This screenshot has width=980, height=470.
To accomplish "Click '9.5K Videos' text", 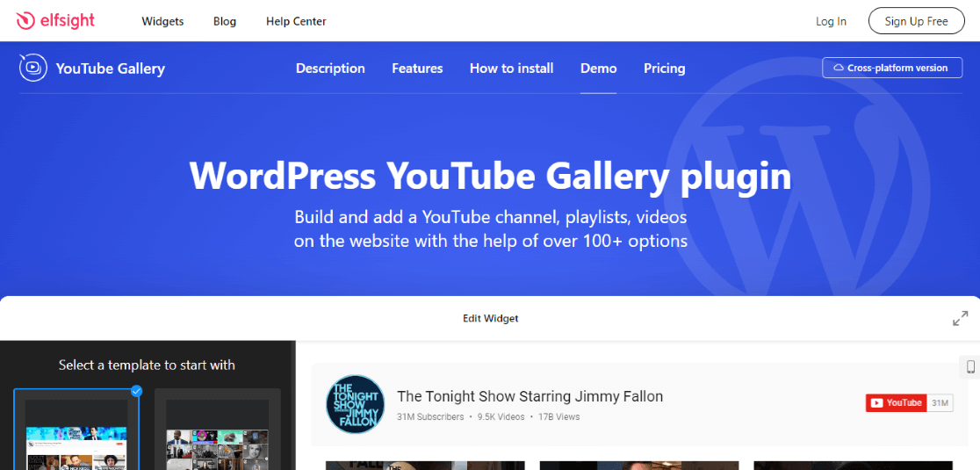I will [x=500, y=416].
